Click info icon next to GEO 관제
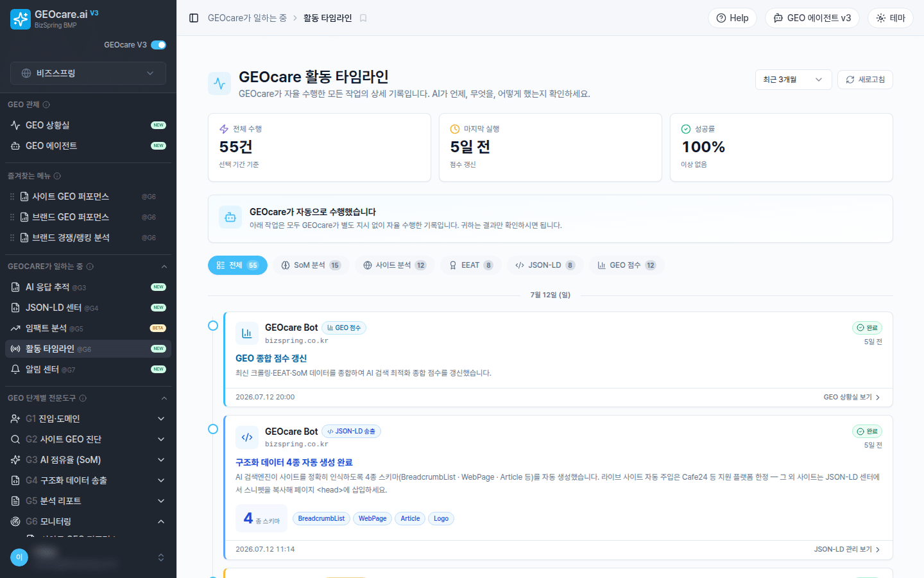This screenshot has width=924, height=578. click(46, 105)
